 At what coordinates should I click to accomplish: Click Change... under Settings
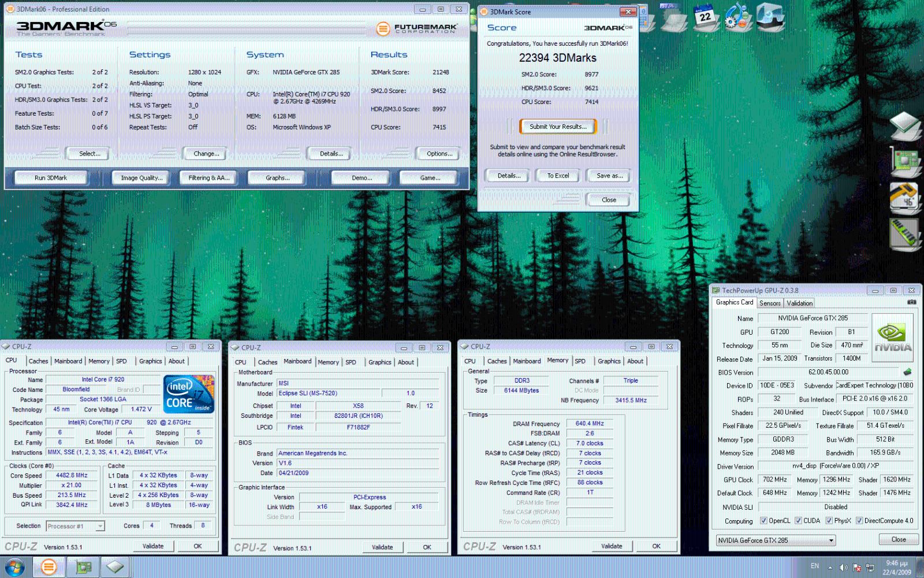206,153
